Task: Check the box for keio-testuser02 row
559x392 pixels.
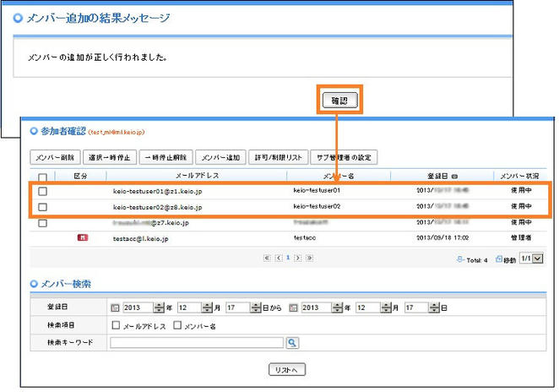Action: tap(43, 207)
